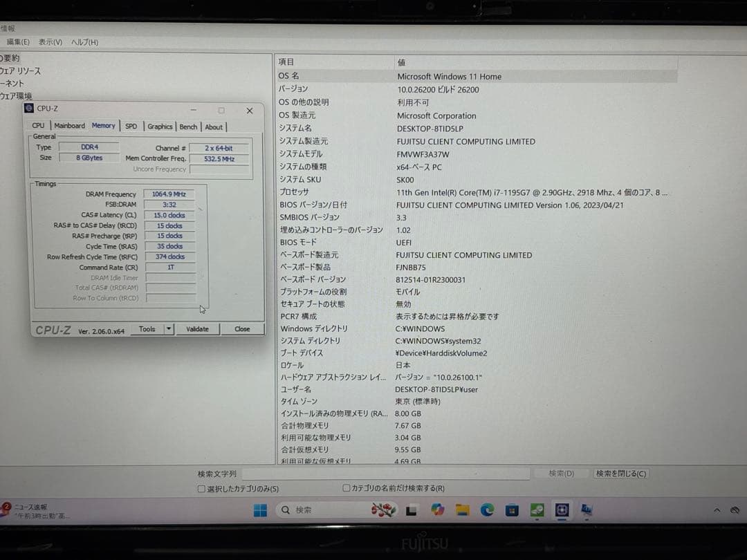Viewport: 747px width, 560px height.
Task: Enable the 選択したカテゴリのみ checkbox
Action: 201,488
